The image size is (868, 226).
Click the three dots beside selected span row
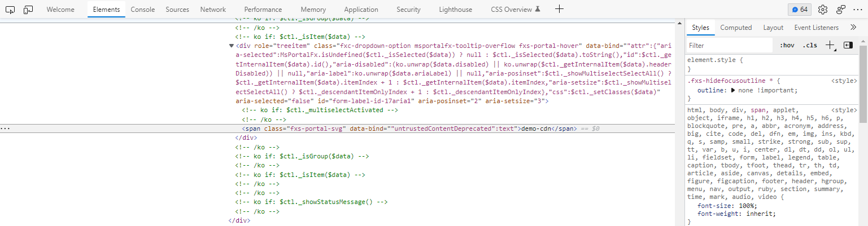pos(5,129)
